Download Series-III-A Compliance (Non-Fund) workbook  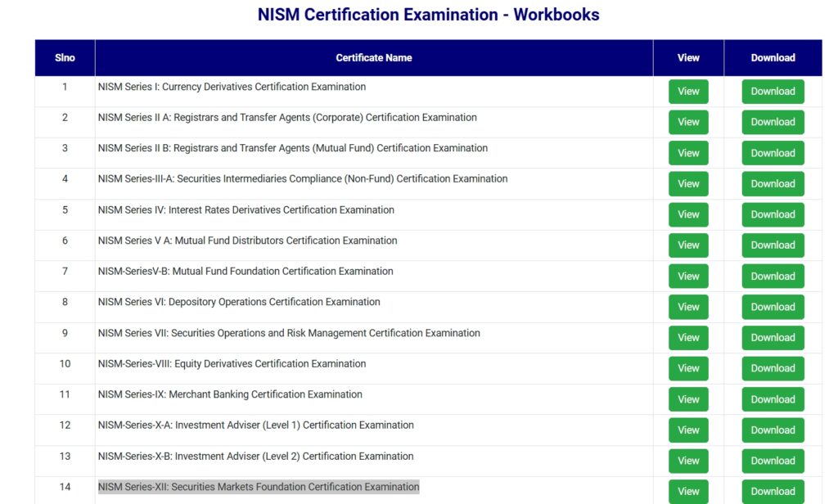773,184
